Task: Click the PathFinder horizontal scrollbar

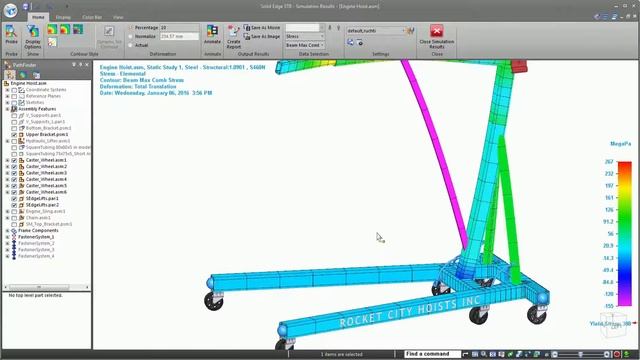Action: [x=47, y=287]
